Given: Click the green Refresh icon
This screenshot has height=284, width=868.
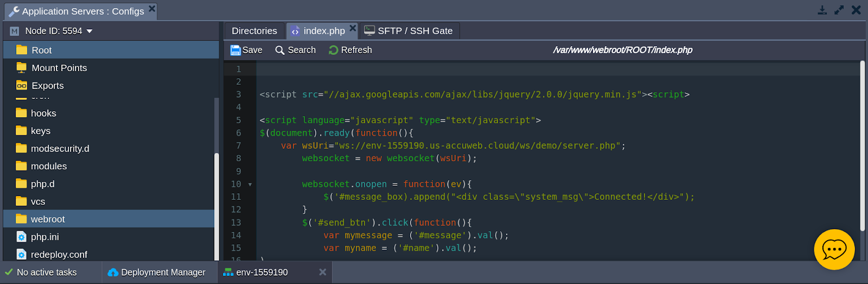Looking at the screenshot, I should pos(334,50).
